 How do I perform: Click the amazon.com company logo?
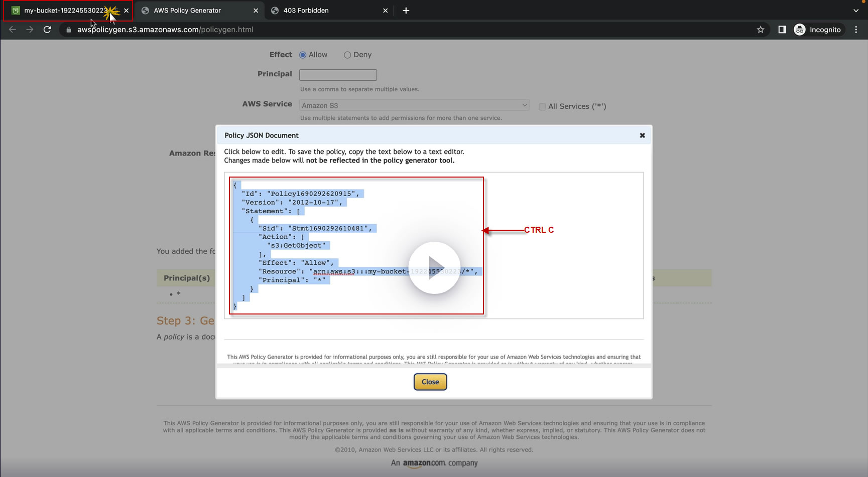(x=434, y=463)
